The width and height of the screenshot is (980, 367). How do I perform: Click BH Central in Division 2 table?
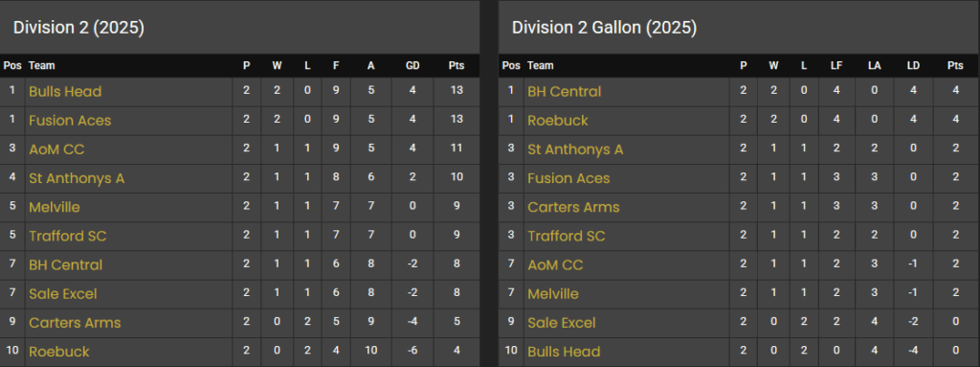coord(66,264)
